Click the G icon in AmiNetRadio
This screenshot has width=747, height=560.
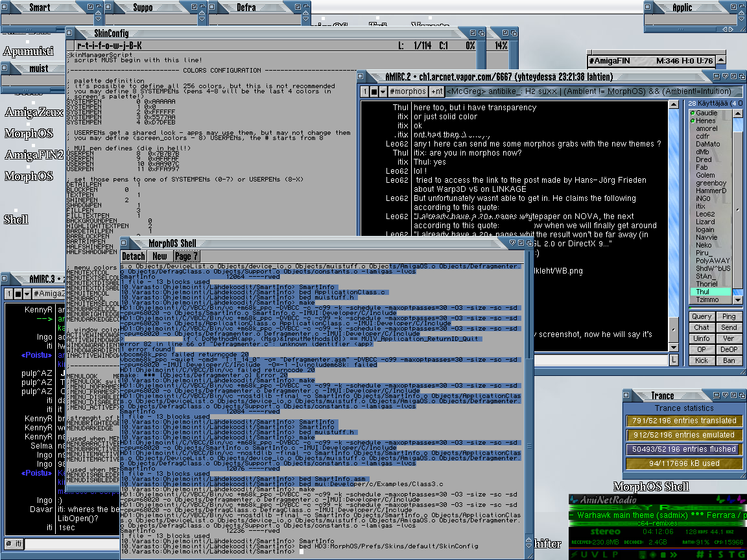pos(742,555)
